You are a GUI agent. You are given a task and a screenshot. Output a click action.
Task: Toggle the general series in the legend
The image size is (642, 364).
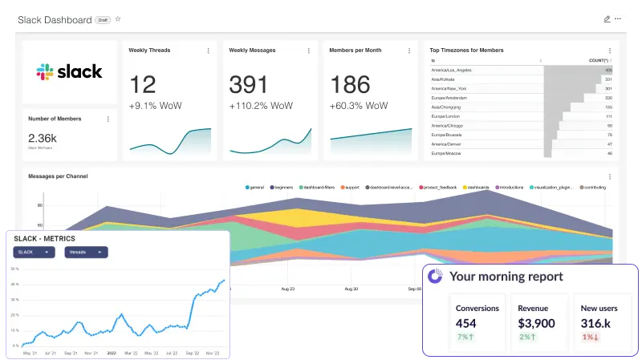[x=254, y=188]
